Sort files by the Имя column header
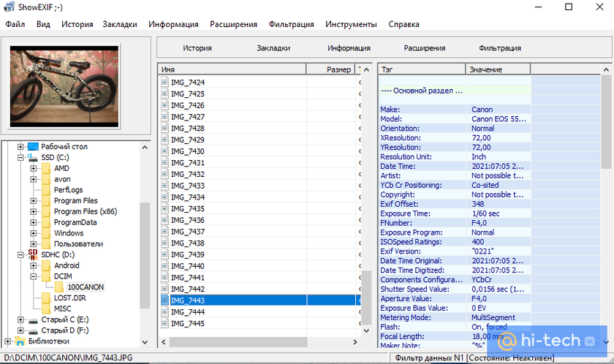Image resolution: width=614 pixels, height=364 pixels. (x=232, y=69)
